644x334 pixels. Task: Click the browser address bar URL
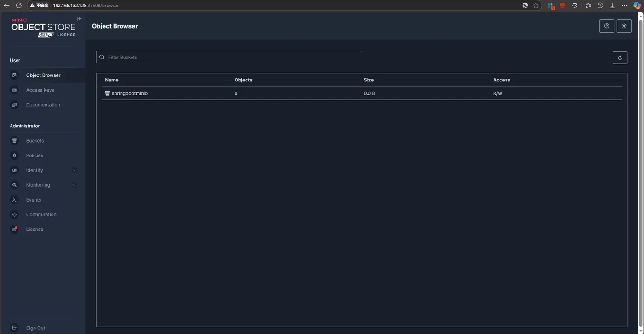coord(86,6)
